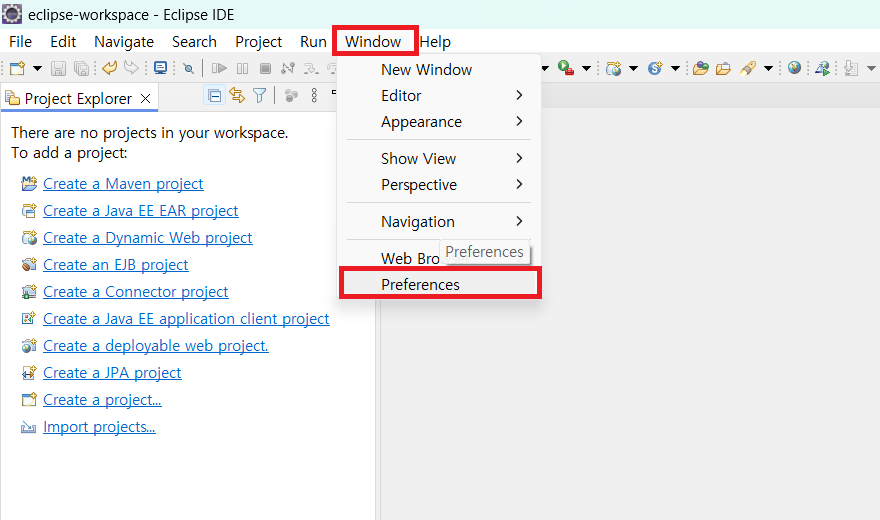The height and width of the screenshot is (520, 880).
Task: Click Create a Java EE EAR project
Action: 140,211
